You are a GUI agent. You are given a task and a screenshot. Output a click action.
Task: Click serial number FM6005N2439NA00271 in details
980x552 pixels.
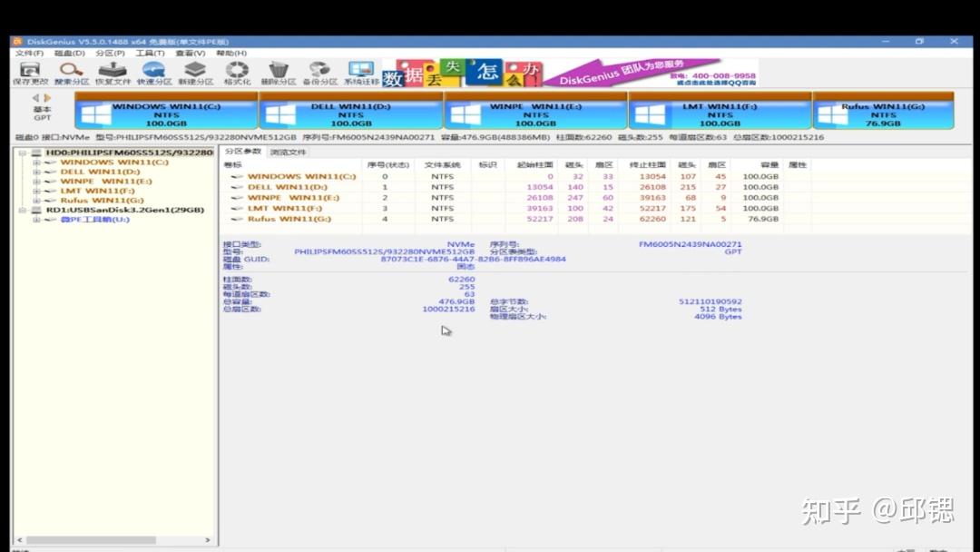click(690, 244)
